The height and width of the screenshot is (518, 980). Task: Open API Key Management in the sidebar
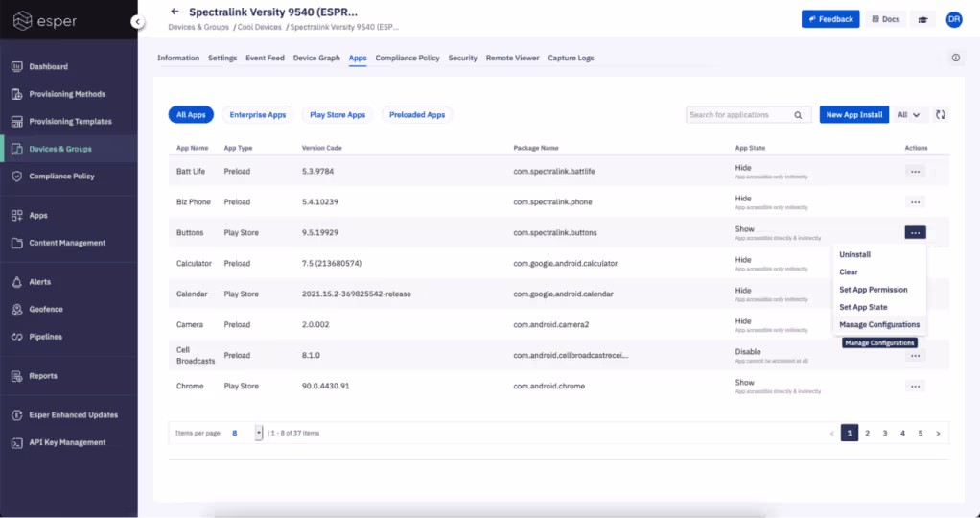point(69,442)
